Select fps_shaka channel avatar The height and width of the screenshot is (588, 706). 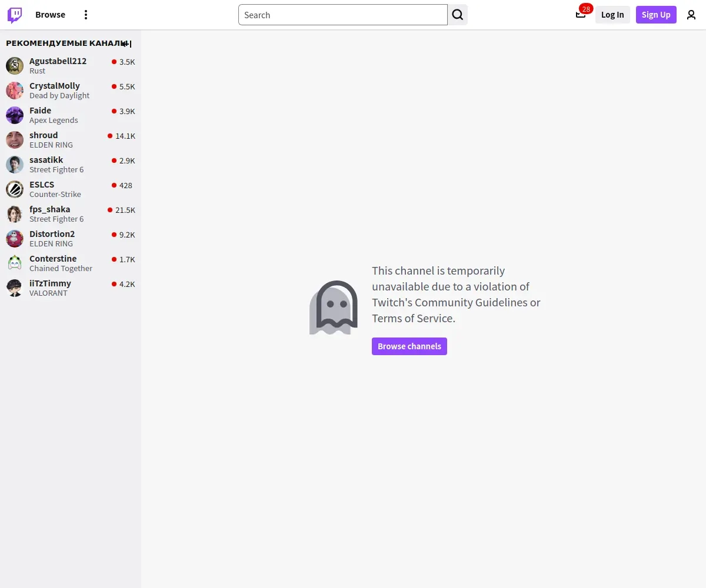[x=15, y=214]
